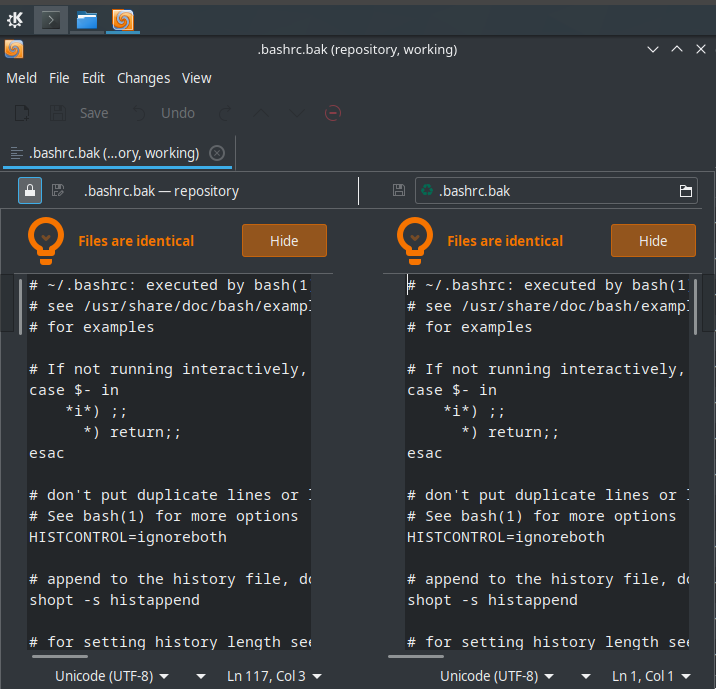Image resolution: width=716 pixels, height=689 pixels.
Task: Open the Ln 1, Col 1 position dropdown
Action: pyautogui.click(x=651, y=676)
